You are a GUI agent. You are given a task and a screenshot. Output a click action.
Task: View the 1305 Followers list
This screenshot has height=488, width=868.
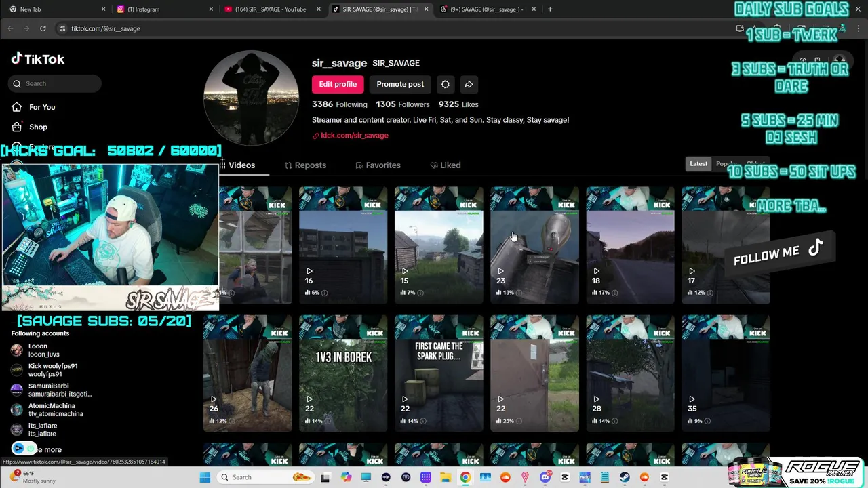click(403, 104)
